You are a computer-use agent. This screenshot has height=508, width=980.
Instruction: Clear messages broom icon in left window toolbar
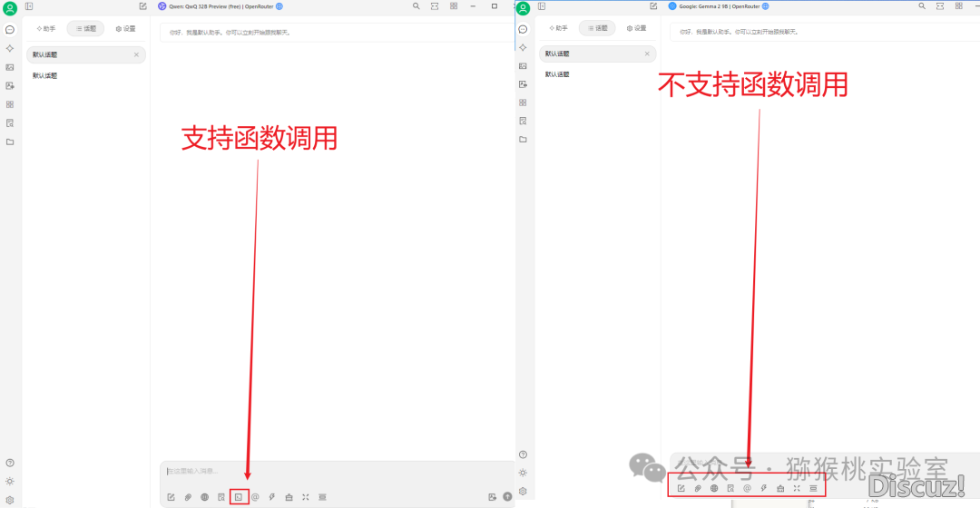(x=289, y=497)
